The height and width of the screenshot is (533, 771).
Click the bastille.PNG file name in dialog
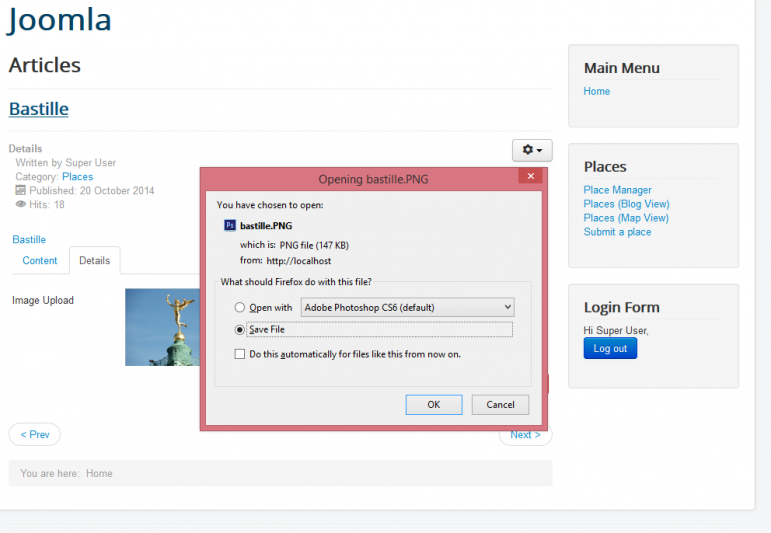(266, 226)
